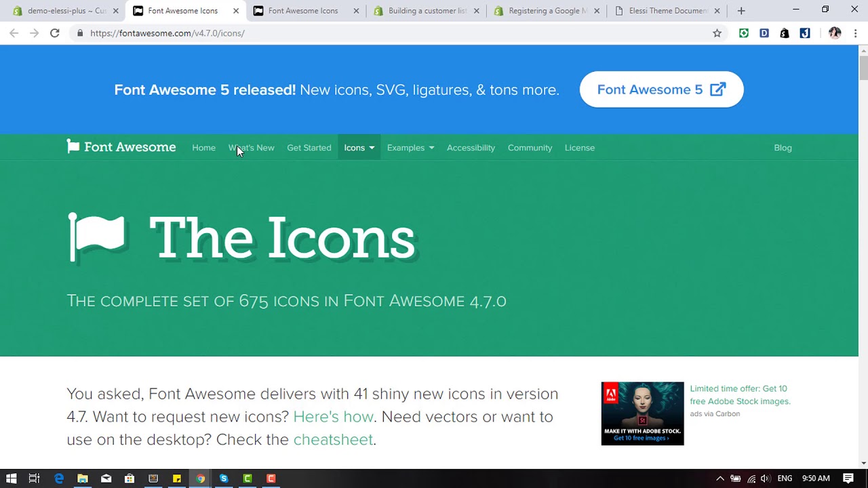Viewport: 868px width, 488px height.
Task: Open Task View on taskbar
Action: click(x=35, y=479)
